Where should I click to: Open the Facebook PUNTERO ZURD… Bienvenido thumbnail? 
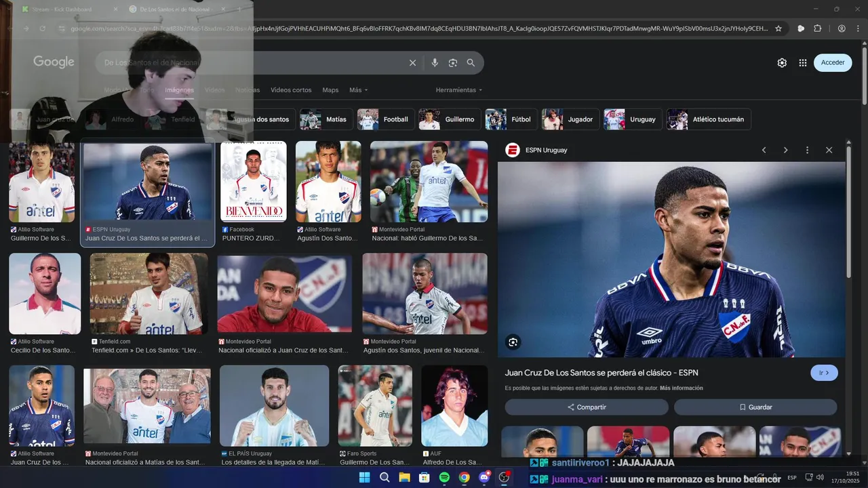[254, 182]
